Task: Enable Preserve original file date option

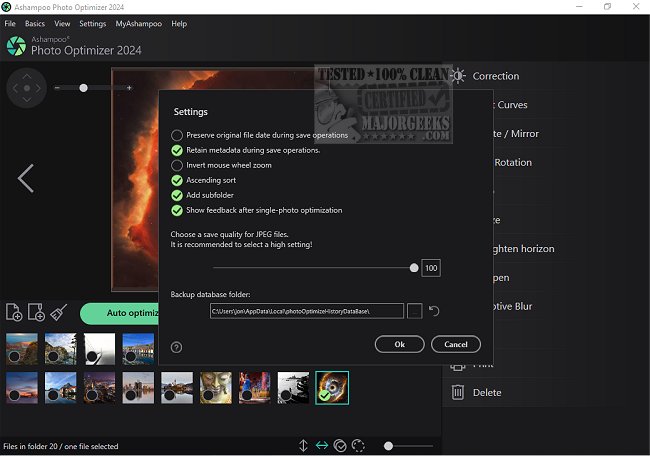Action: (177, 135)
